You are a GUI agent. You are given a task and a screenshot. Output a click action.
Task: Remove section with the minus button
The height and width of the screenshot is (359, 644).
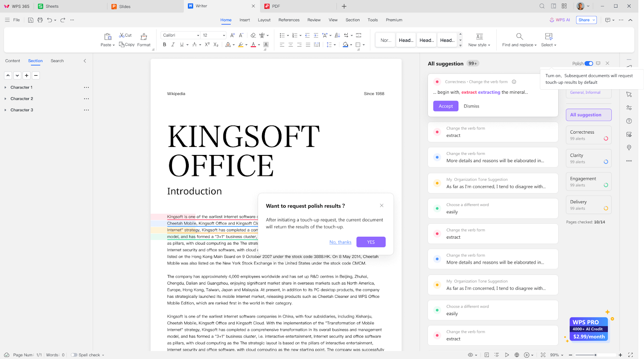click(x=36, y=75)
